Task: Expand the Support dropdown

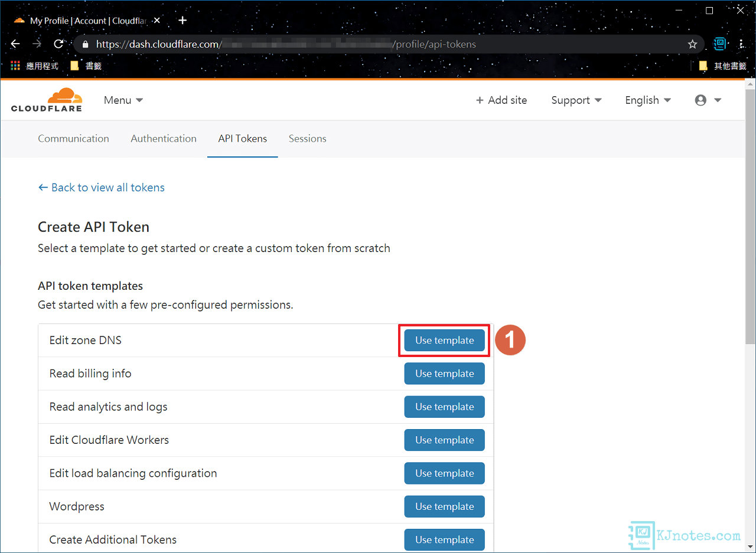Action: (576, 100)
